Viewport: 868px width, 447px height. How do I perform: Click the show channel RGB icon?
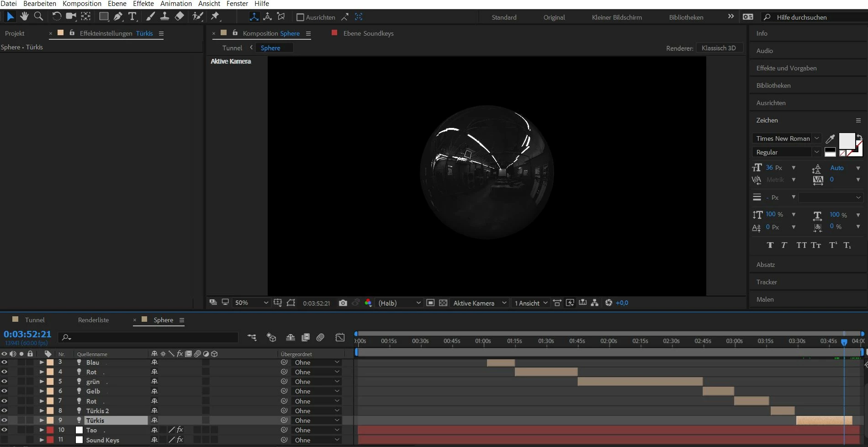368,303
